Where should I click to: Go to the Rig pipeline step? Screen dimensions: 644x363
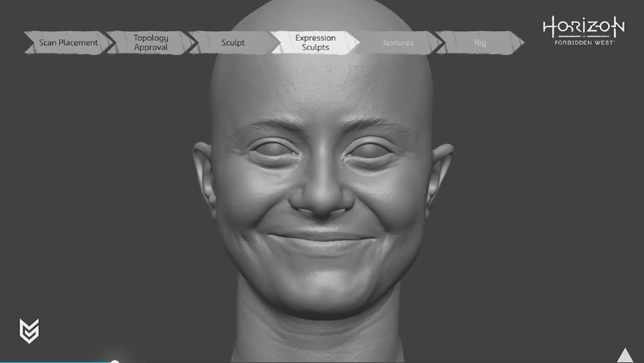coord(480,43)
